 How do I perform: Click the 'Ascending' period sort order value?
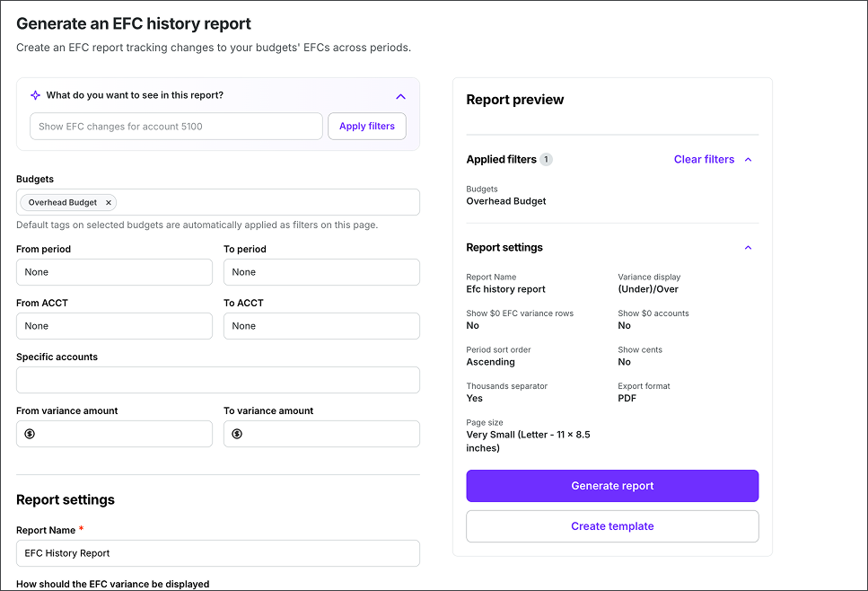490,362
